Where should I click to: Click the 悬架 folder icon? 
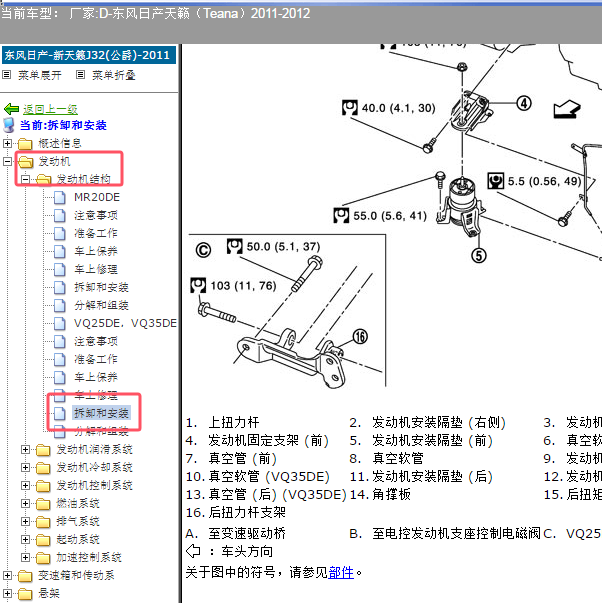tap(25, 594)
